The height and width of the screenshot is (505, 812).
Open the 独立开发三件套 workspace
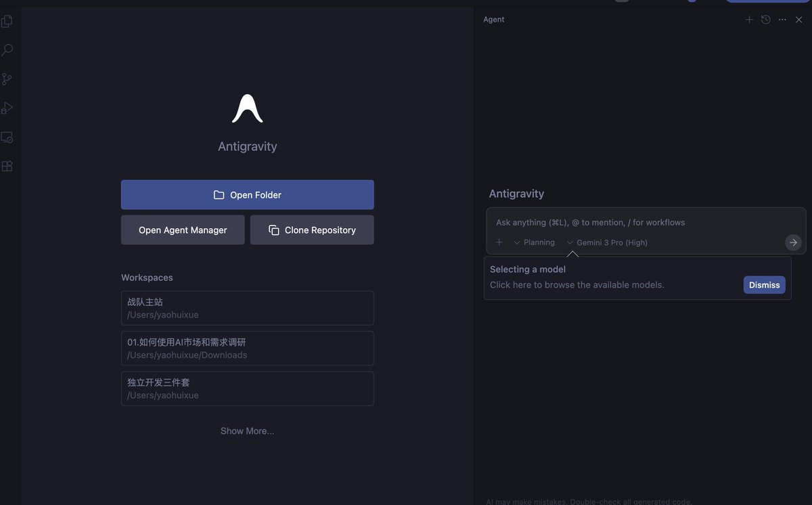pos(247,389)
